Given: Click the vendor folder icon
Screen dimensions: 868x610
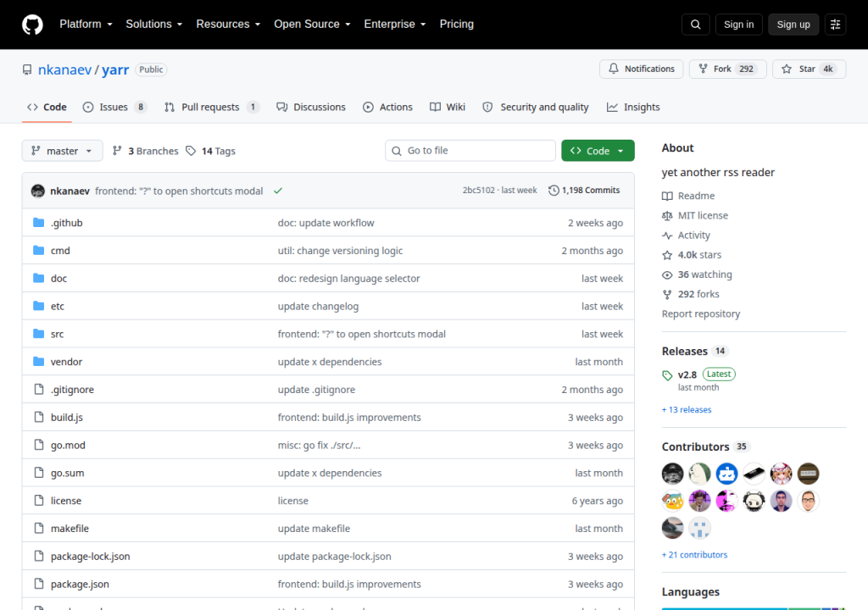Looking at the screenshot, I should (38, 362).
